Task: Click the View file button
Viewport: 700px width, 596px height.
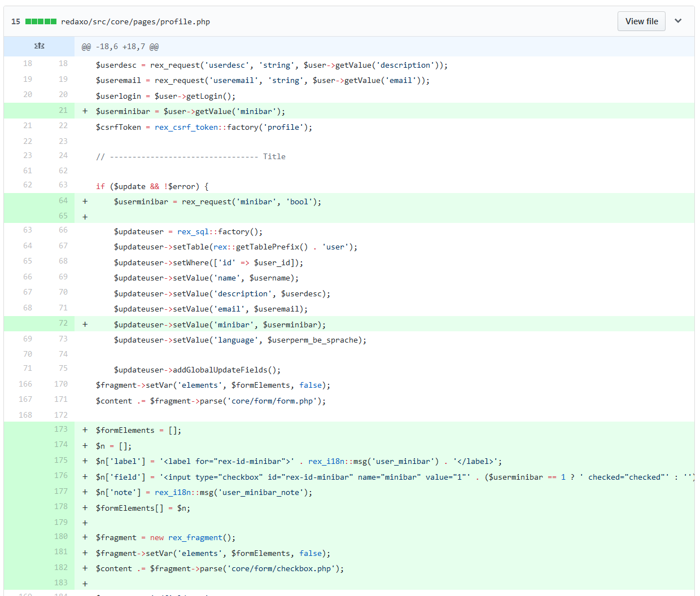Action: coord(641,21)
